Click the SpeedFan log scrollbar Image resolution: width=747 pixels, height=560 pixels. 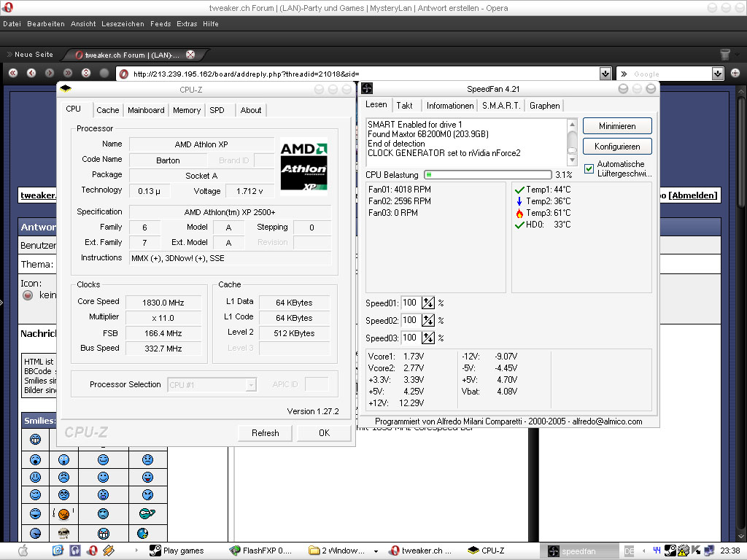pyautogui.click(x=572, y=142)
